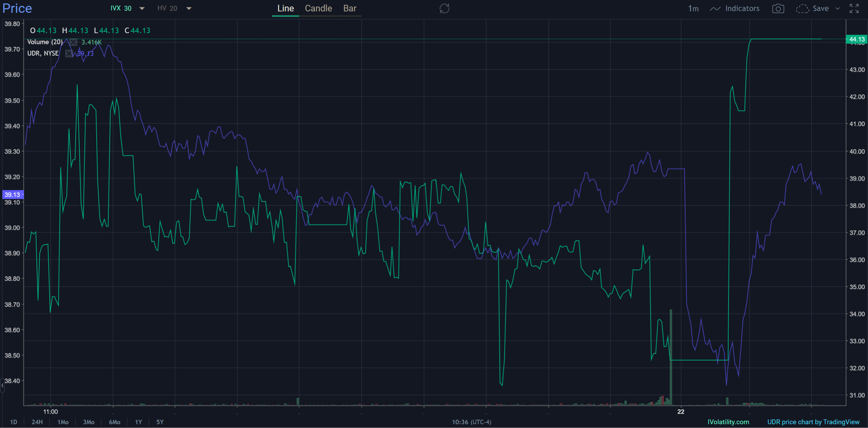Open the Save options chevron
The width and height of the screenshot is (868, 428).
(x=837, y=9)
